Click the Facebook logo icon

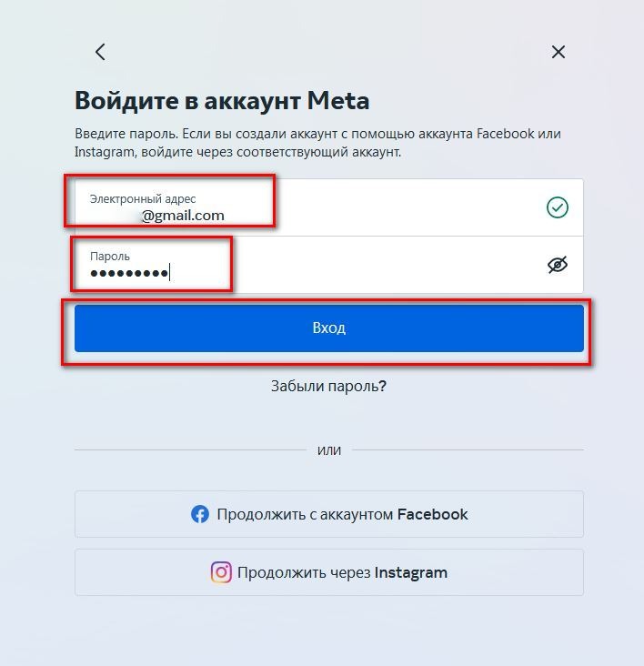click(200, 514)
